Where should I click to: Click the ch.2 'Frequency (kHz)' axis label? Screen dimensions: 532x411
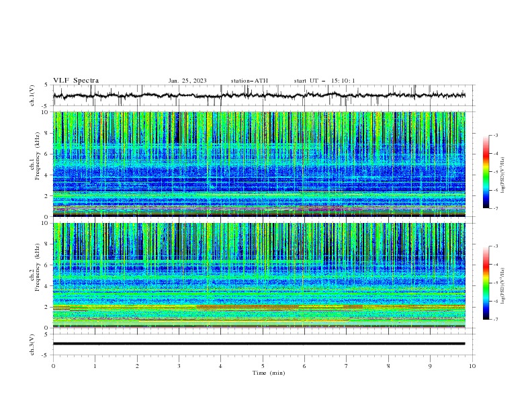[x=38, y=267]
